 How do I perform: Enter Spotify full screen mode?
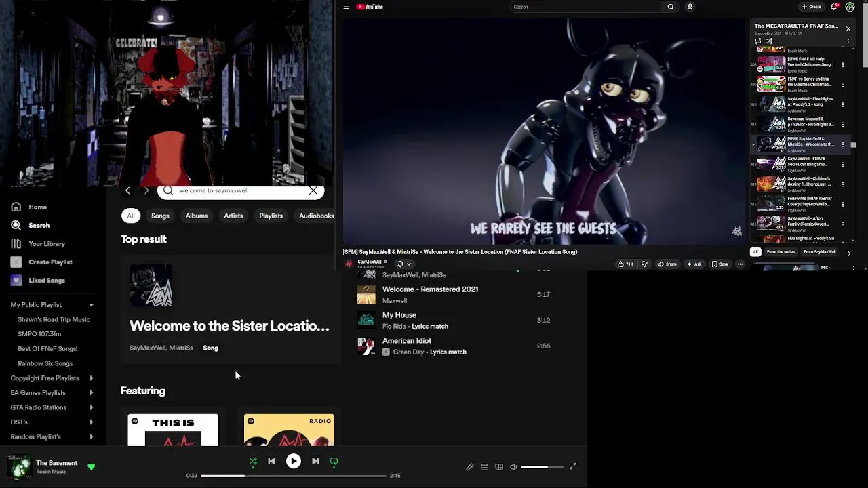click(573, 466)
